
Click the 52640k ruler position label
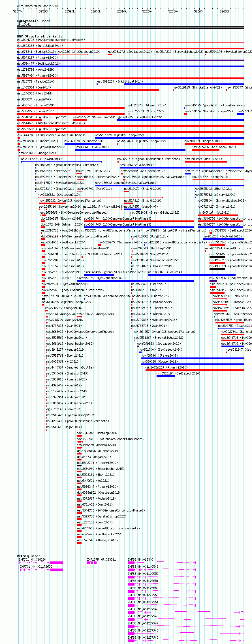(199, 11)
